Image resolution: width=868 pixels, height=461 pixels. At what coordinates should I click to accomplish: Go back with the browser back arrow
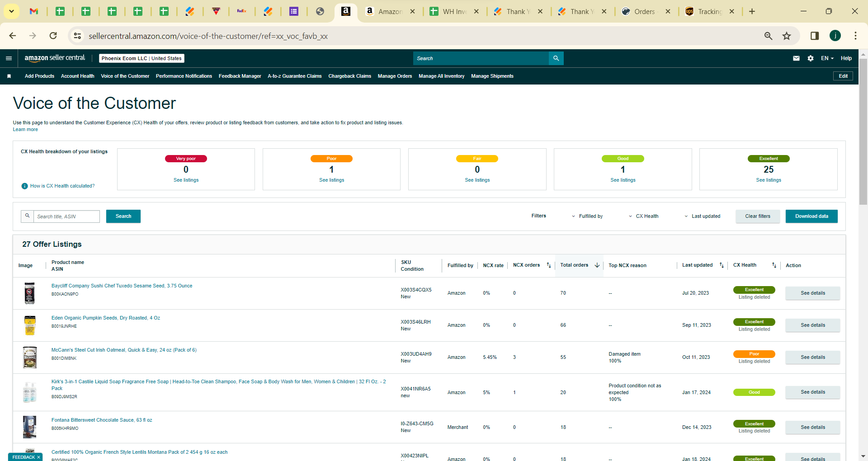tap(13, 36)
